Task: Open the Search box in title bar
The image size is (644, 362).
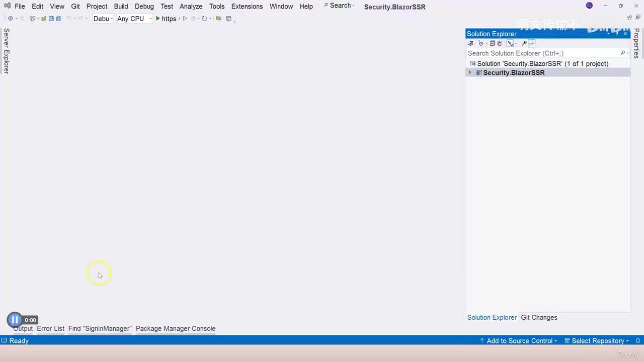Action: [339, 6]
